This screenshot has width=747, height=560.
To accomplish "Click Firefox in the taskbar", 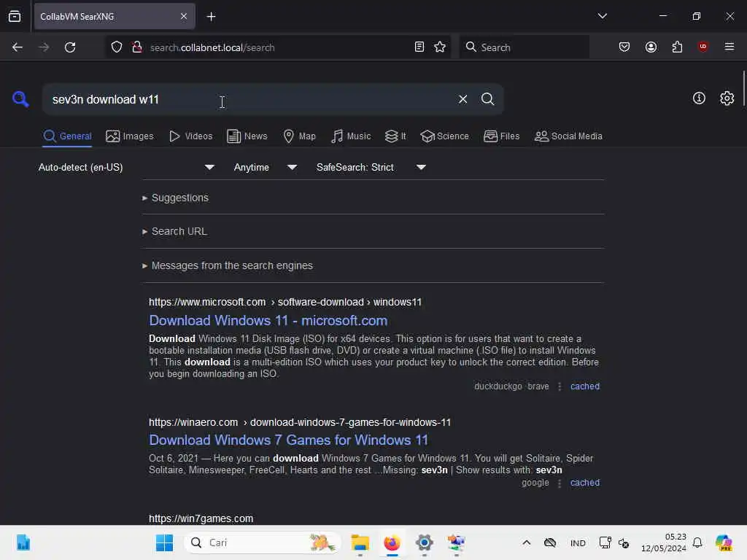I will pos(392,542).
